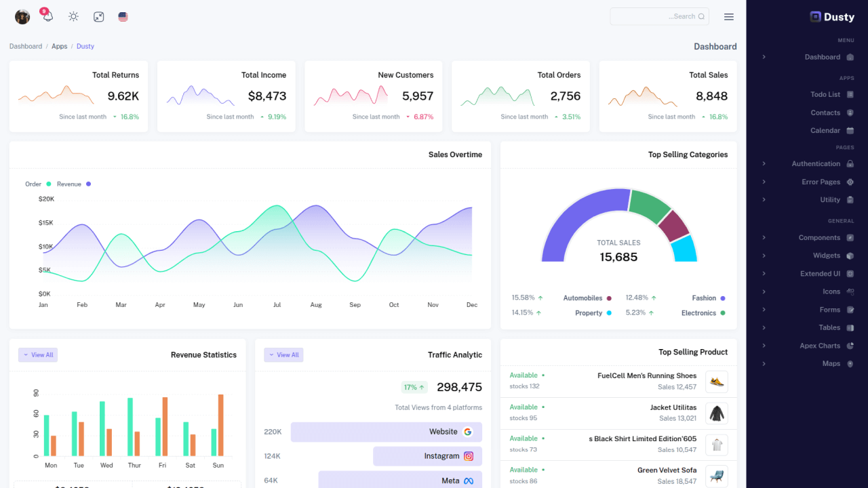Toggle light/dark mode sun icon

click(73, 16)
